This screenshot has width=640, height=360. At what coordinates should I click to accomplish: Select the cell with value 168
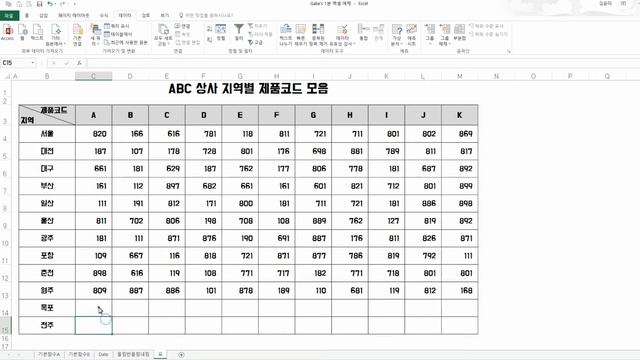[x=460, y=291]
